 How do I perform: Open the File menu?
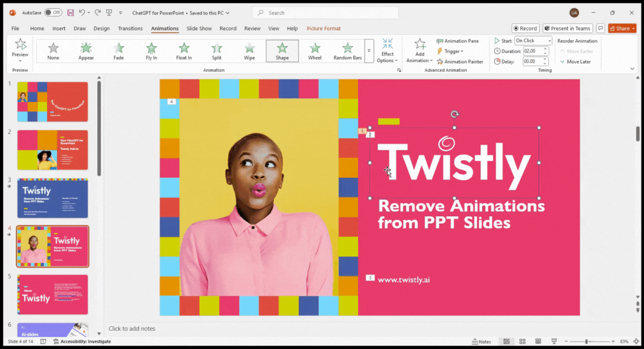tap(15, 29)
